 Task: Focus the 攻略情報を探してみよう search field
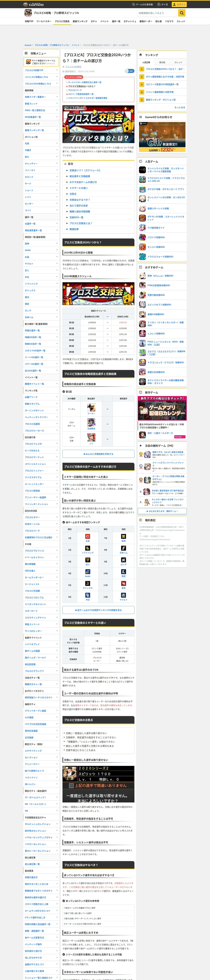pyautogui.click(x=157, y=13)
